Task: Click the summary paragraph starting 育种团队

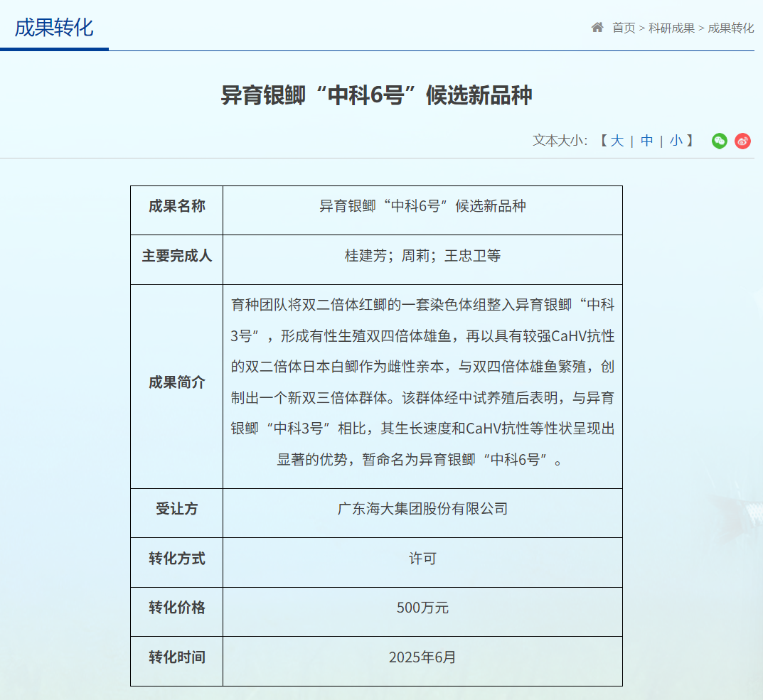Action: [x=422, y=382]
